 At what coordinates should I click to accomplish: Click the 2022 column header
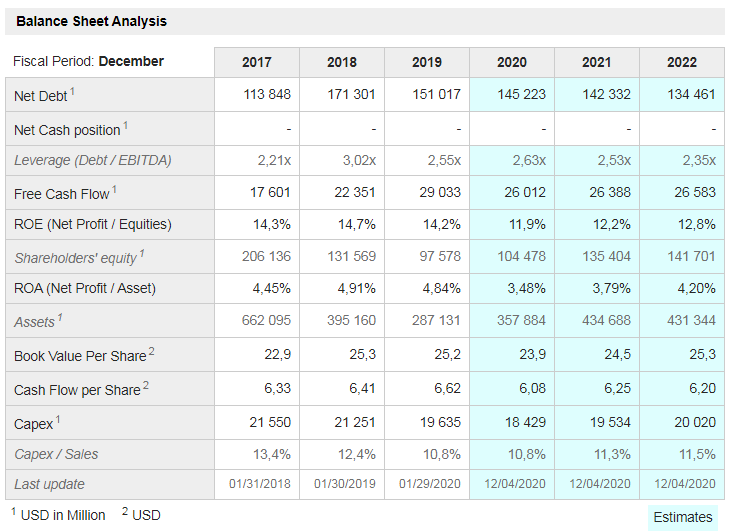[682, 62]
